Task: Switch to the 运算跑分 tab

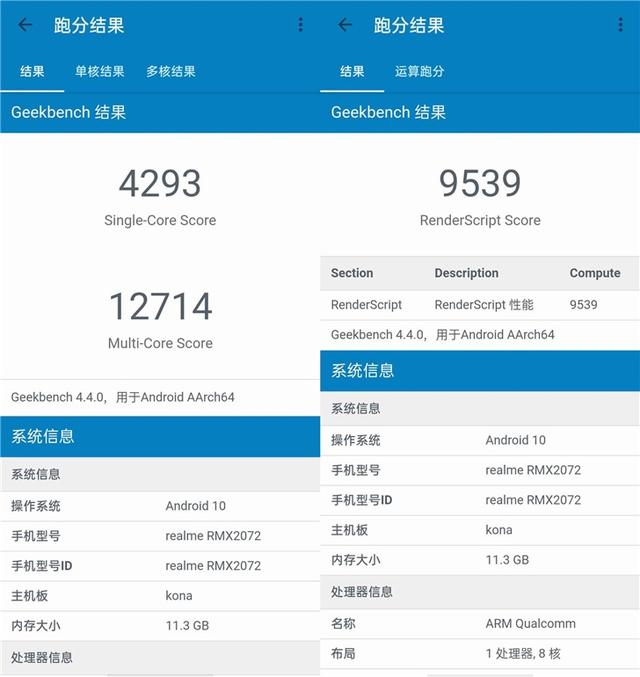Action: (x=419, y=71)
